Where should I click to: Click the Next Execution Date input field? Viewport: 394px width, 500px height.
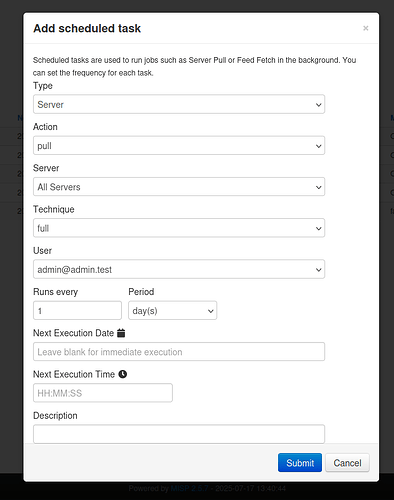179,352
